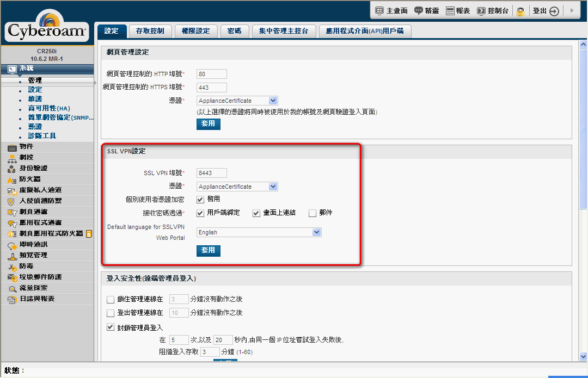Screen dimensions: 588x378
Task: Open the 身份驗證 identity sidebar icon
Action: 13,169
